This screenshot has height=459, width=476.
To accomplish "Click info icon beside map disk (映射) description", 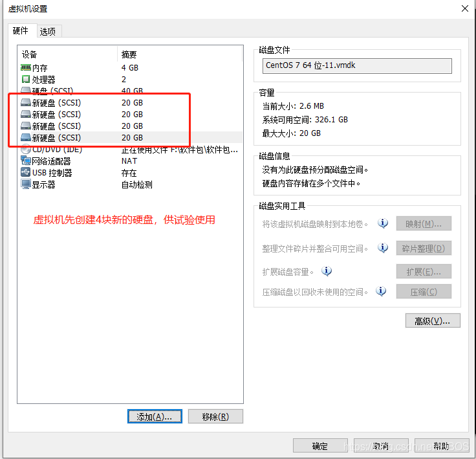I will pyautogui.click(x=383, y=223).
